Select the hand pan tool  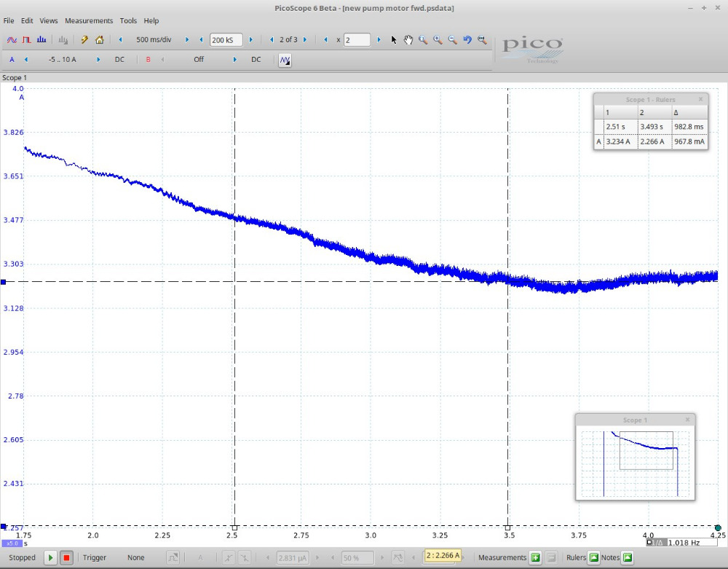pyautogui.click(x=408, y=40)
